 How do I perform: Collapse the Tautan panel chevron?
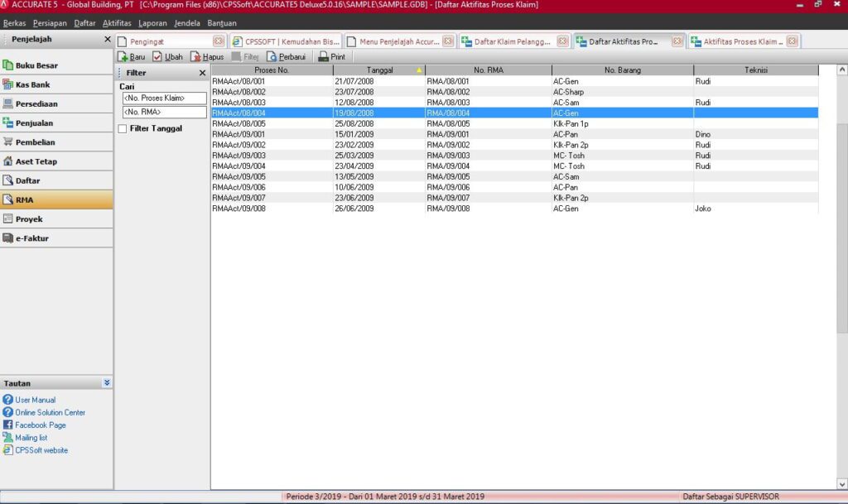click(106, 383)
